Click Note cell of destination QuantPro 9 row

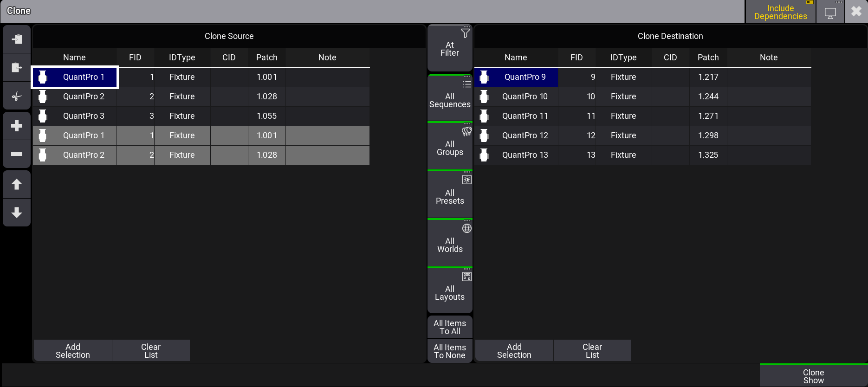pos(769,77)
